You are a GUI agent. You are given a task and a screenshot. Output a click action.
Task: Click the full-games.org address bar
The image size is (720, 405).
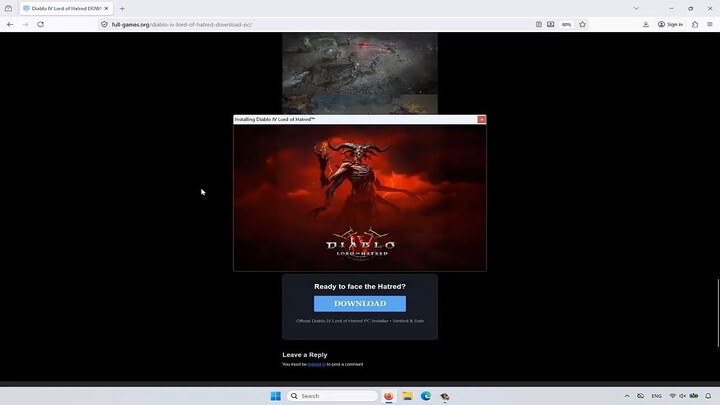tap(317, 24)
